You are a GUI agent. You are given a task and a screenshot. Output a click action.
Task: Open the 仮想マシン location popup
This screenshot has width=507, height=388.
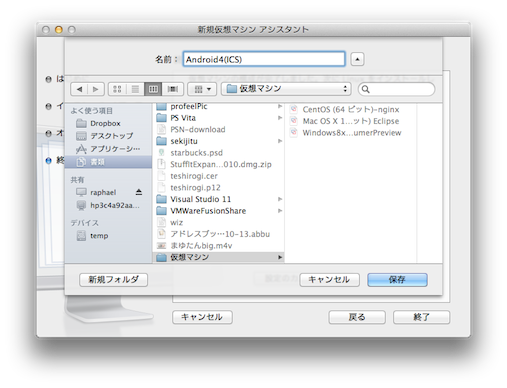click(286, 89)
